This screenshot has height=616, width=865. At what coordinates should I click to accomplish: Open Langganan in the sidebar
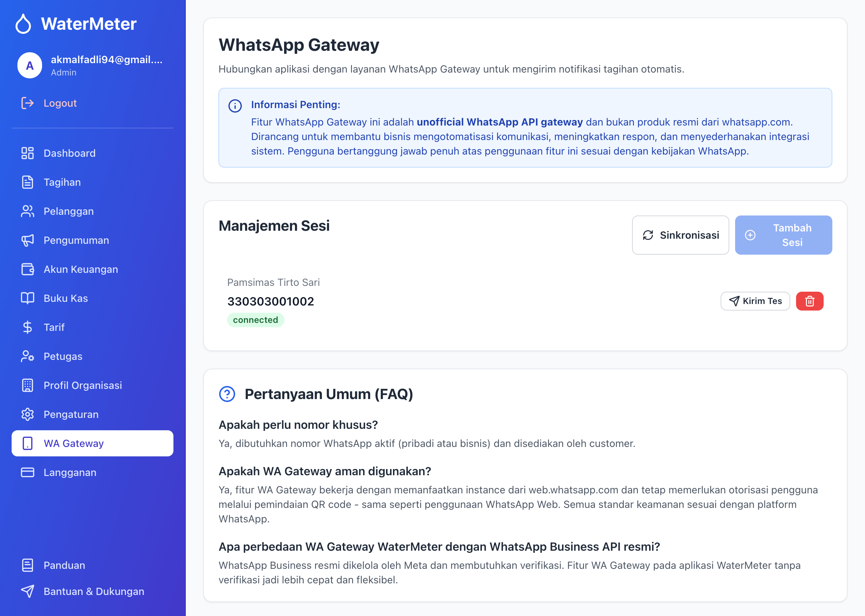92,472
